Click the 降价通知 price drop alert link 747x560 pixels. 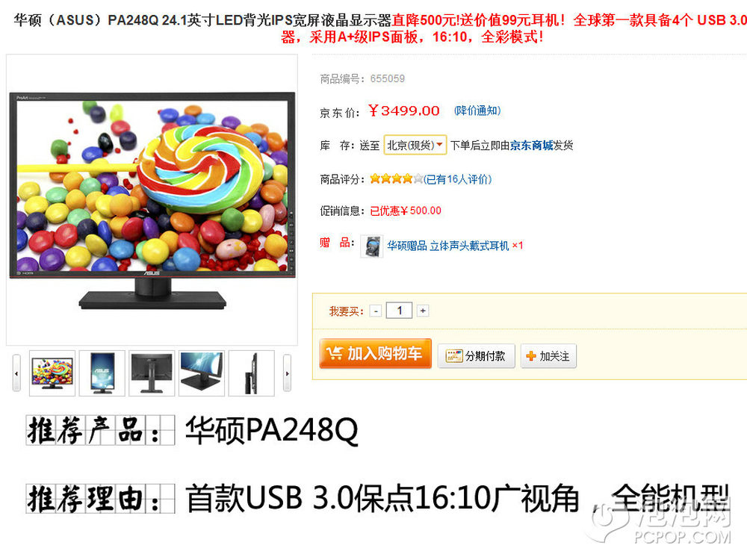click(x=477, y=111)
